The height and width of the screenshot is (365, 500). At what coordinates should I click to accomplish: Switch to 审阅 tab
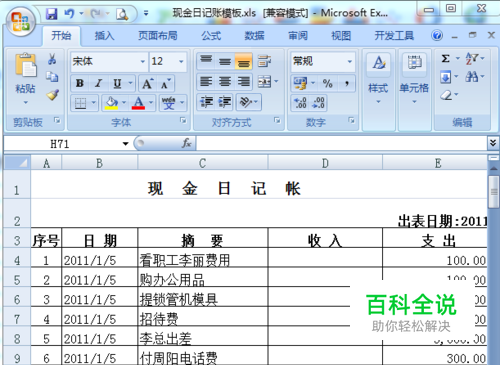[x=298, y=35]
